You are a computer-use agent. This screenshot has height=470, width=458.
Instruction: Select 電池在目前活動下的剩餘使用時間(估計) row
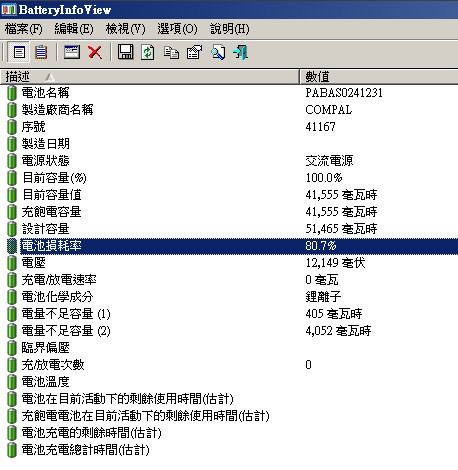229,399
